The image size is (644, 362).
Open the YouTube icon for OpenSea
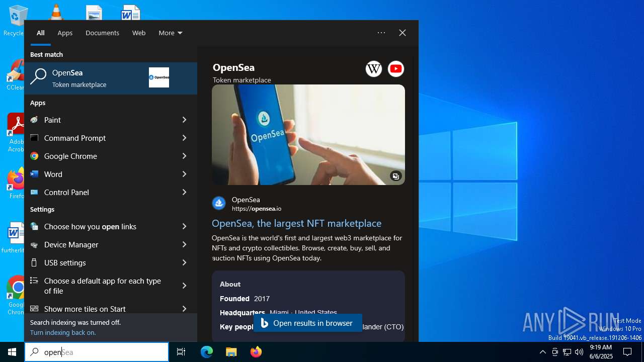coord(396,69)
